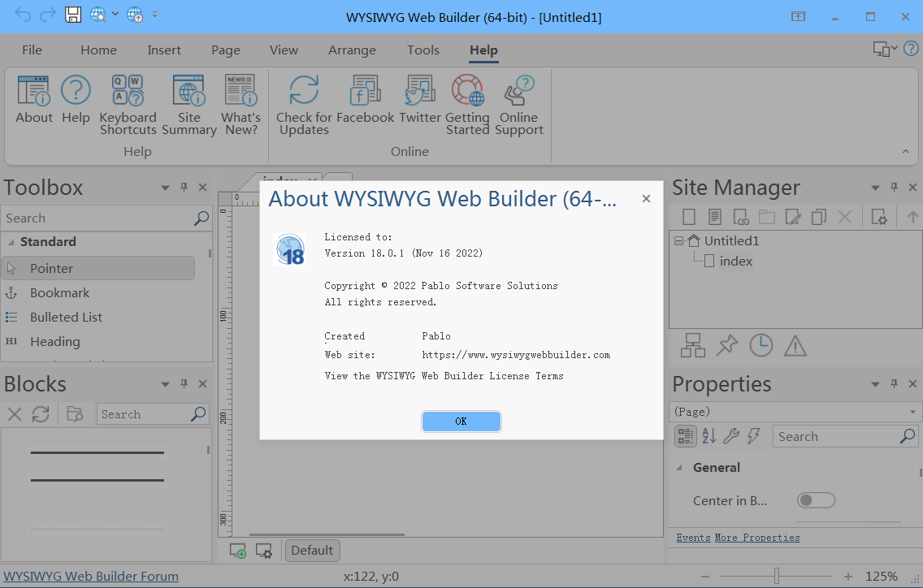Click the linked page icon in Site Manager
The image size is (923, 588).
point(740,217)
